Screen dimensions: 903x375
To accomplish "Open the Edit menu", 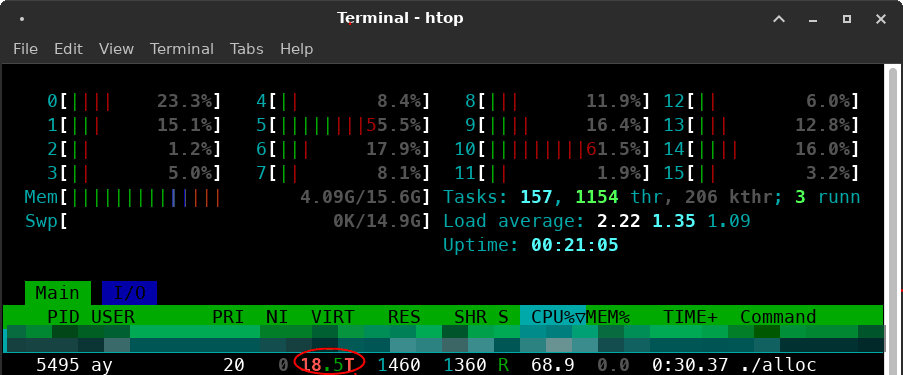I will click(x=69, y=49).
